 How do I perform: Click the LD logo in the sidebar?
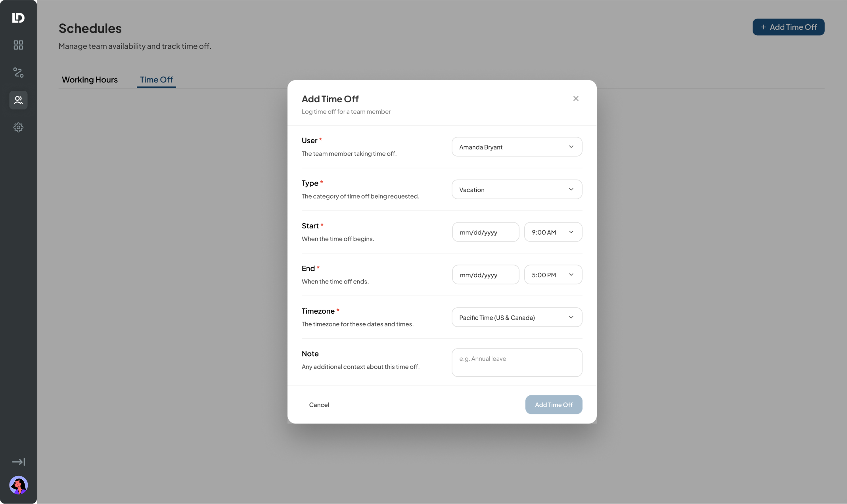(x=18, y=18)
